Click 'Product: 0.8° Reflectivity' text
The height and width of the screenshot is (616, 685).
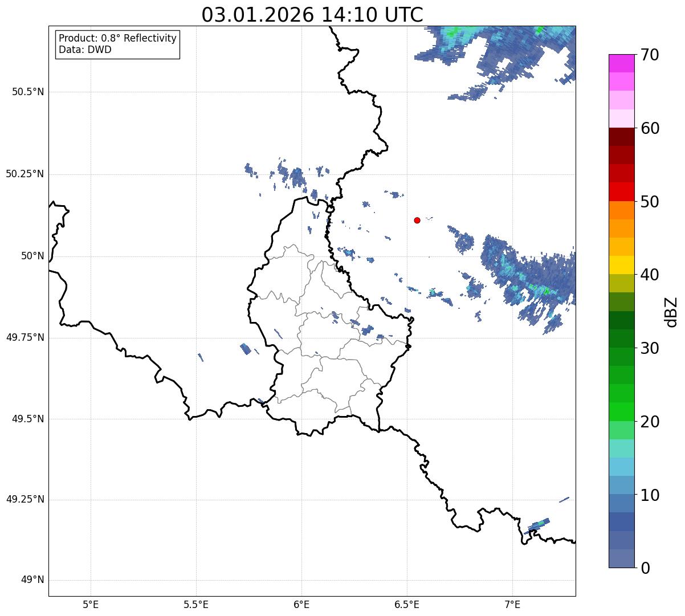(118, 38)
